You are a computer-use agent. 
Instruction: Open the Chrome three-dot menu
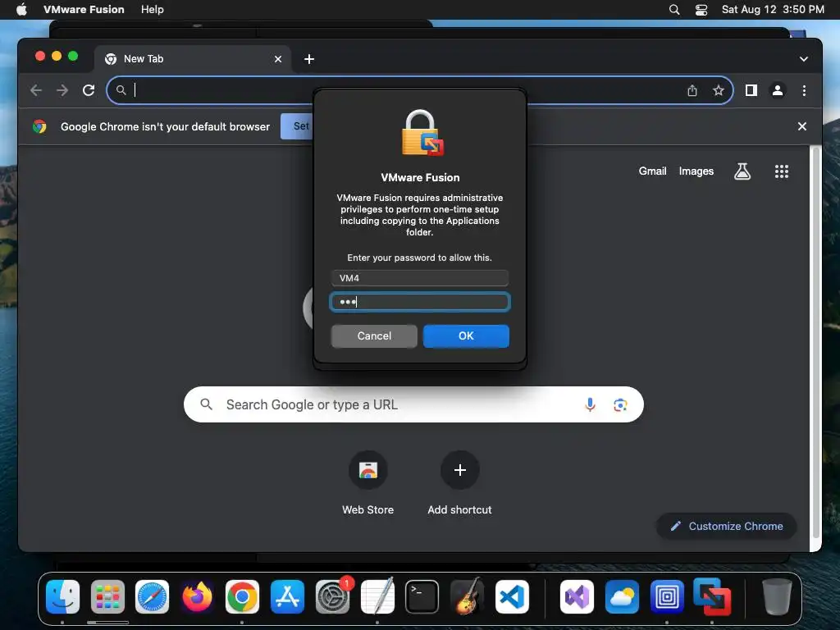pos(804,90)
